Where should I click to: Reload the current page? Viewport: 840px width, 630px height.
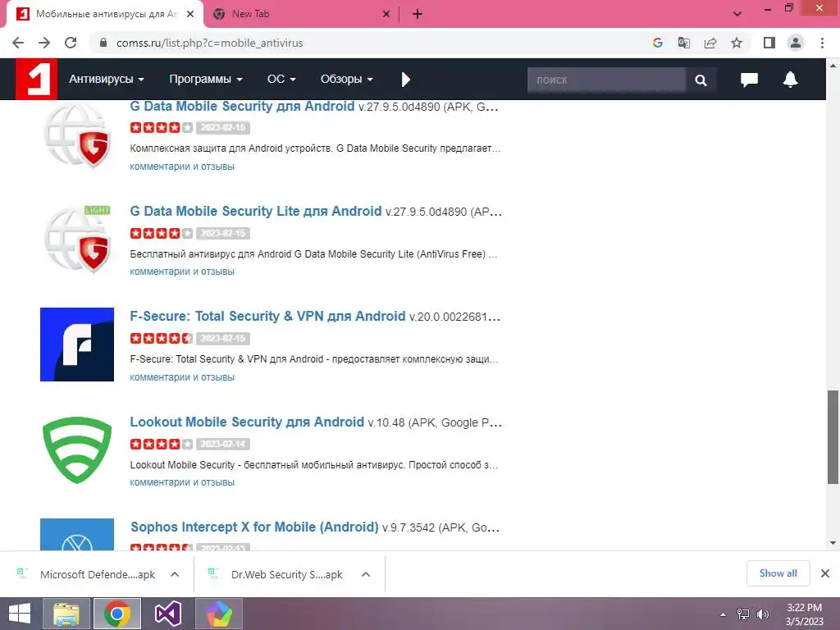pyautogui.click(x=71, y=43)
